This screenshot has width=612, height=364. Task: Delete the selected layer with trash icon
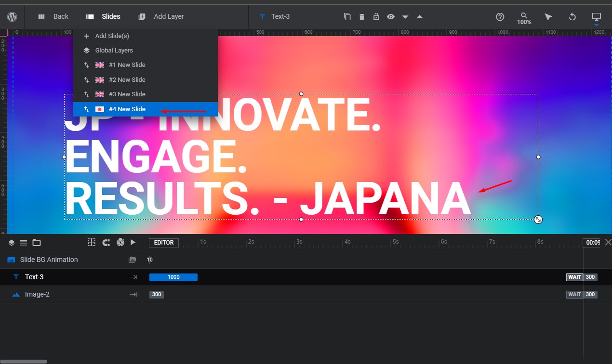[x=362, y=17]
